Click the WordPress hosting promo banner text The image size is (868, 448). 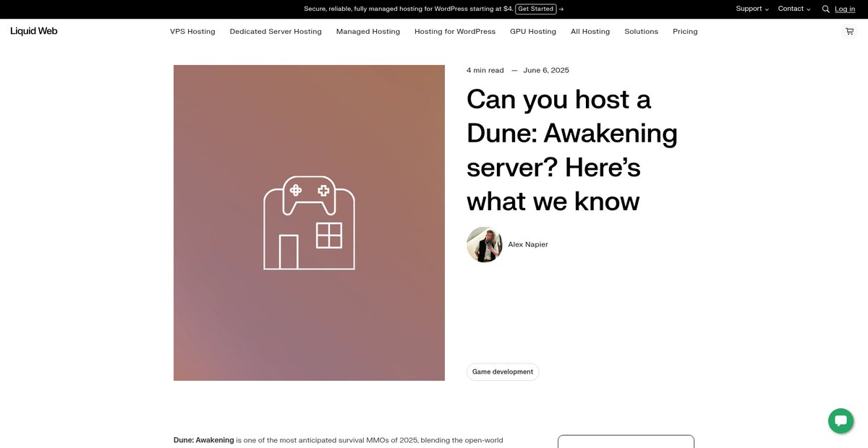tap(409, 9)
